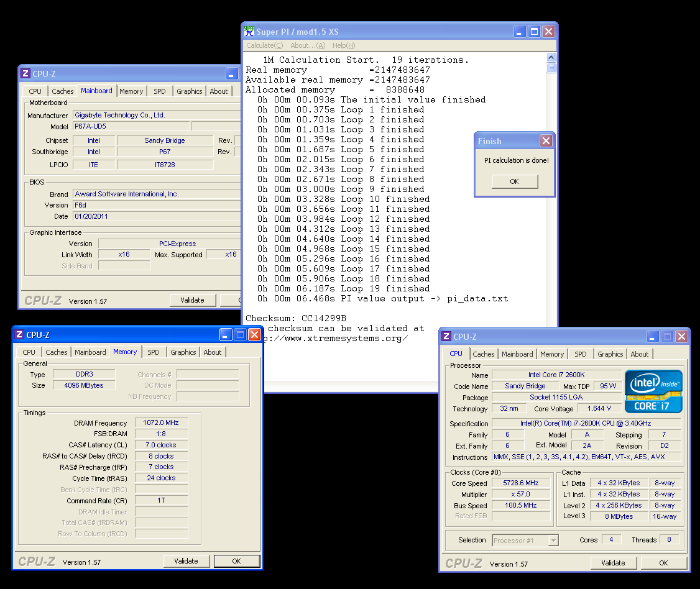This screenshot has height=589, width=700.
Task: Open About tab in Memory window
Action: [x=213, y=352]
